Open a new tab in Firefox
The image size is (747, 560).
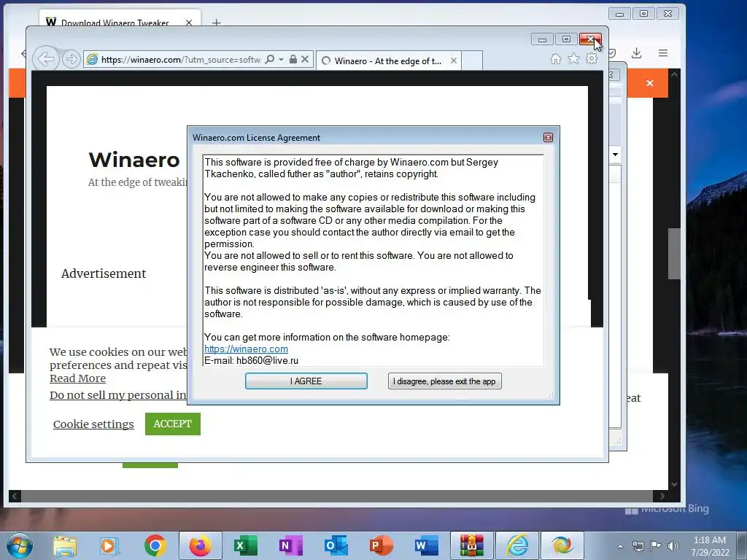point(216,23)
